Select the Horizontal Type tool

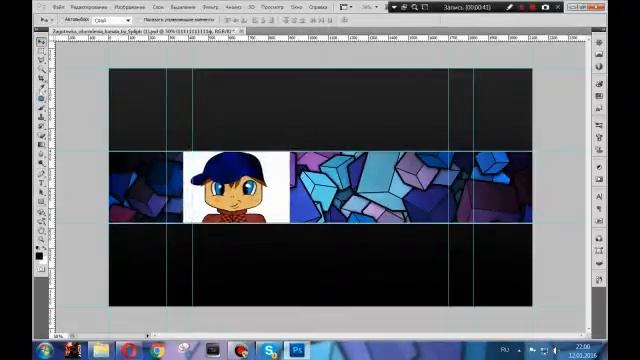click(41, 183)
